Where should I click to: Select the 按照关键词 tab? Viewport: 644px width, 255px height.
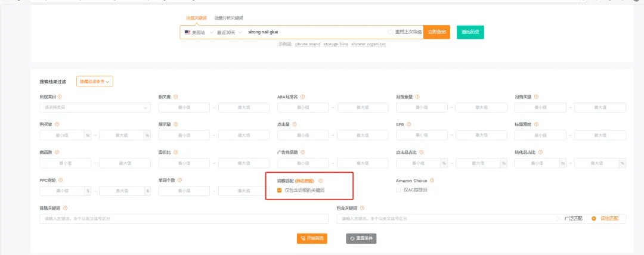pos(198,18)
